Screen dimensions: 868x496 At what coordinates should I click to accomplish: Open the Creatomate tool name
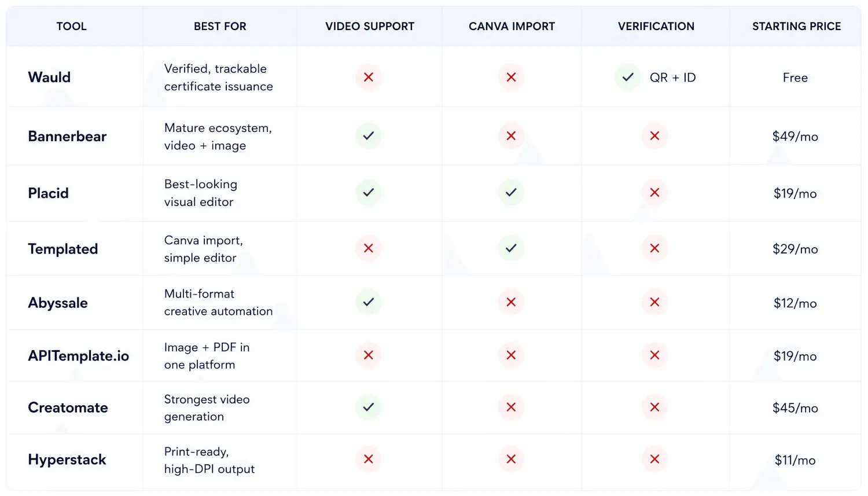[x=68, y=407]
